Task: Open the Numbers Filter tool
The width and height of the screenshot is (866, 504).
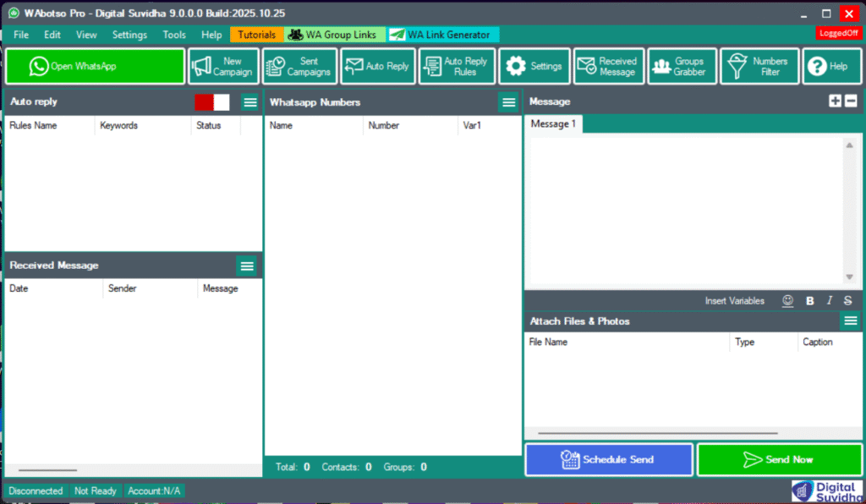Action: tap(759, 66)
